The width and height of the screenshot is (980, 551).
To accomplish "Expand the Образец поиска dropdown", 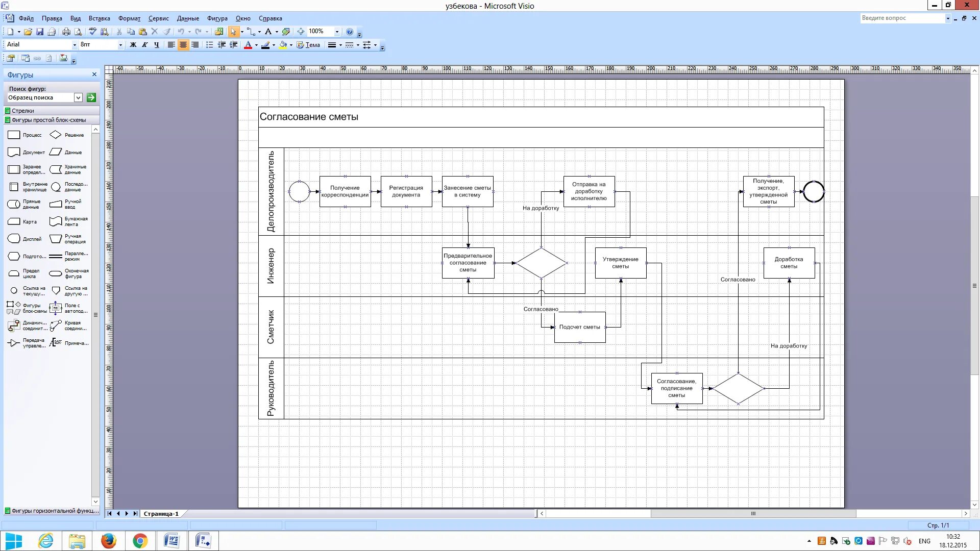I will click(78, 97).
